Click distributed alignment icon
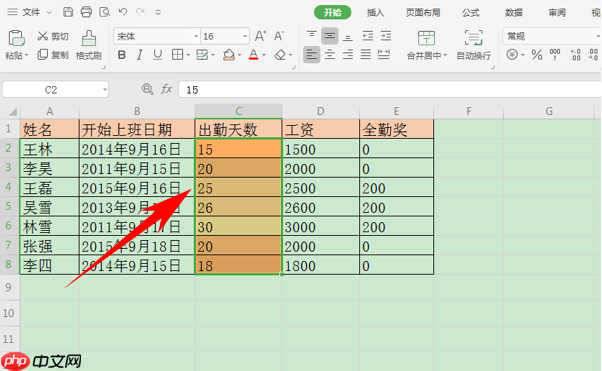Viewport: 602px width, 371px height. pos(384,55)
